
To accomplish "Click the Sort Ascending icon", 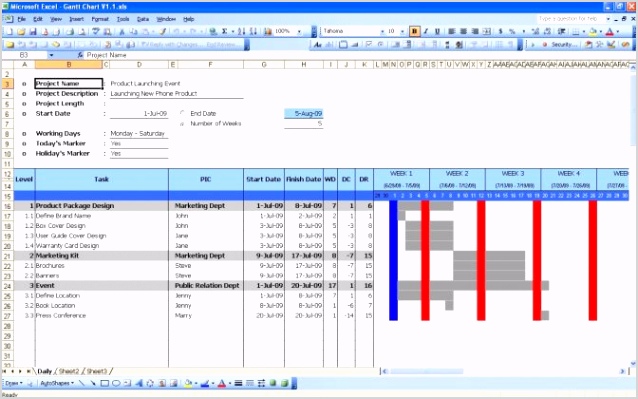I will pyautogui.click(x=242, y=32).
